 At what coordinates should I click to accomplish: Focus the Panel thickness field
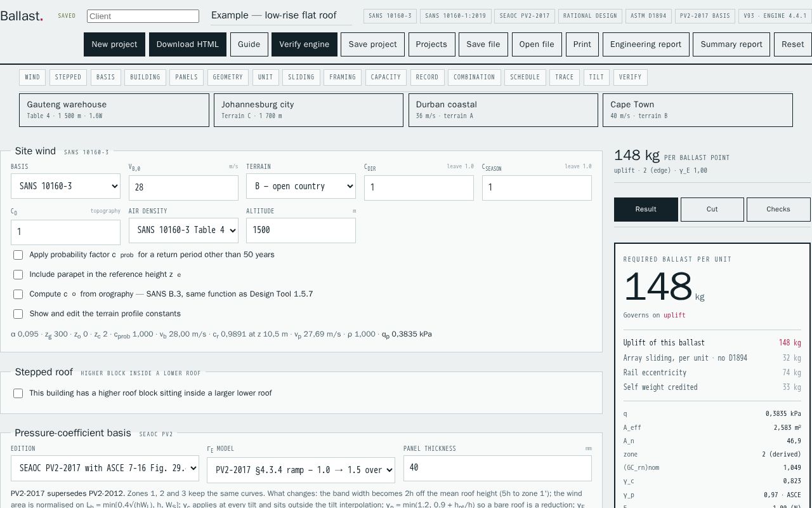pyautogui.click(x=497, y=468)
